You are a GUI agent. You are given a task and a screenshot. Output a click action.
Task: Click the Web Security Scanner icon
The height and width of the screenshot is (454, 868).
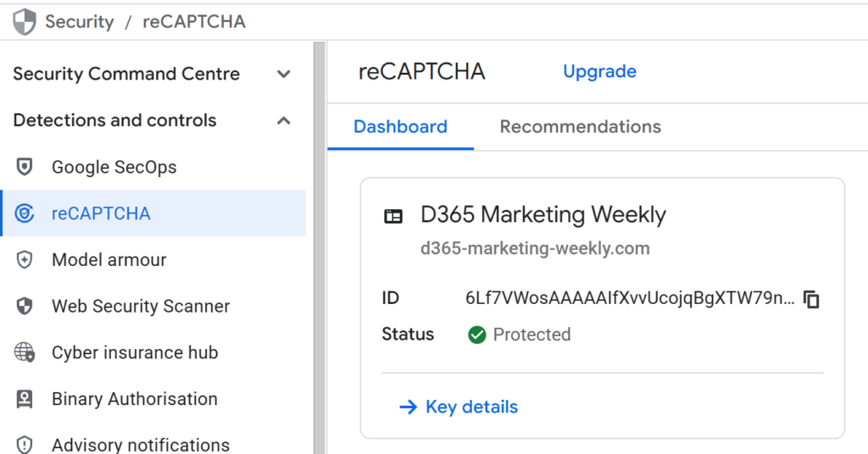click(25, 307)
